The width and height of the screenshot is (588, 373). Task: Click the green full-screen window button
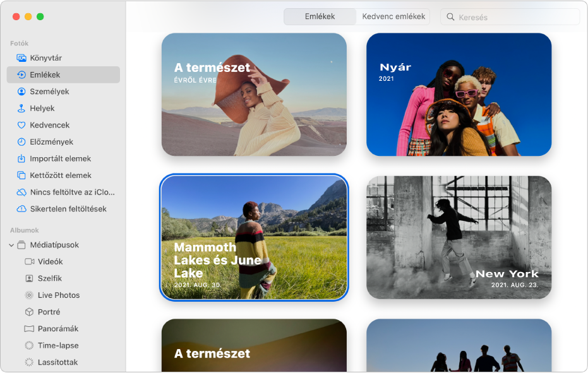point(40,16)
